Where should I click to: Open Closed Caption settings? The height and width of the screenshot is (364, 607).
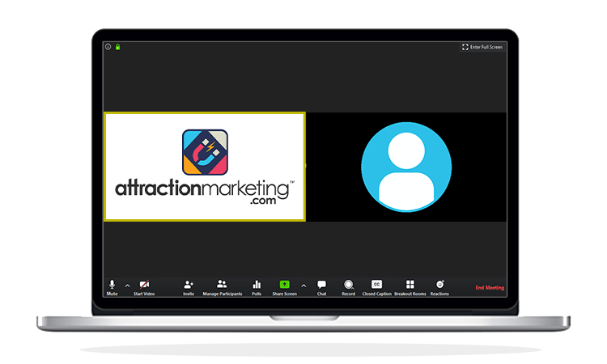(x=376, y=287)
